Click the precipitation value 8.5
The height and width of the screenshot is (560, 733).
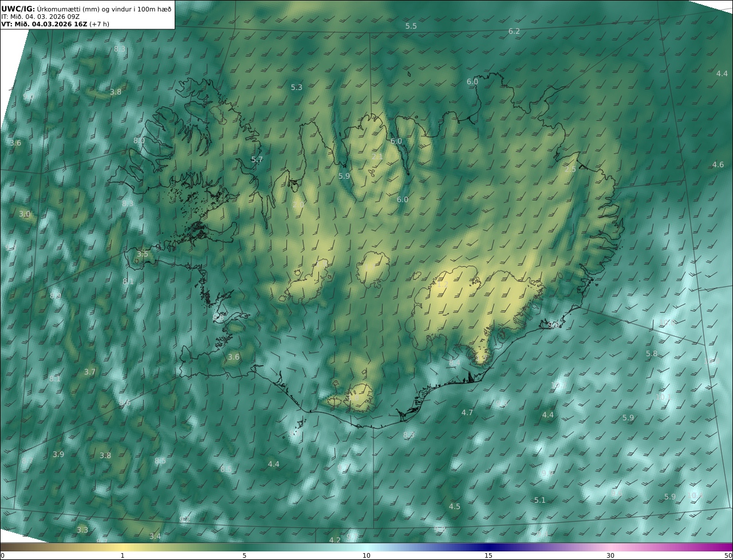(160, 461)
